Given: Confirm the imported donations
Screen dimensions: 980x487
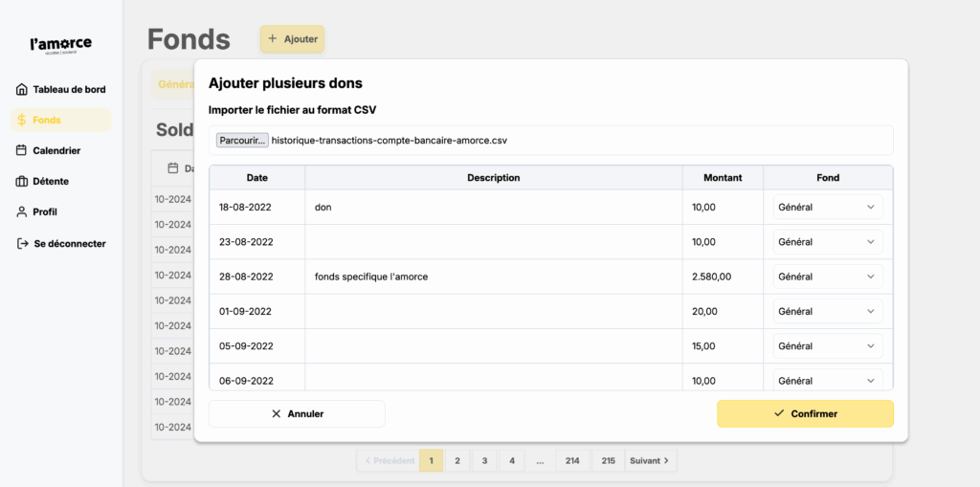Looking at the screenshot, I should (x=805, y=414).
